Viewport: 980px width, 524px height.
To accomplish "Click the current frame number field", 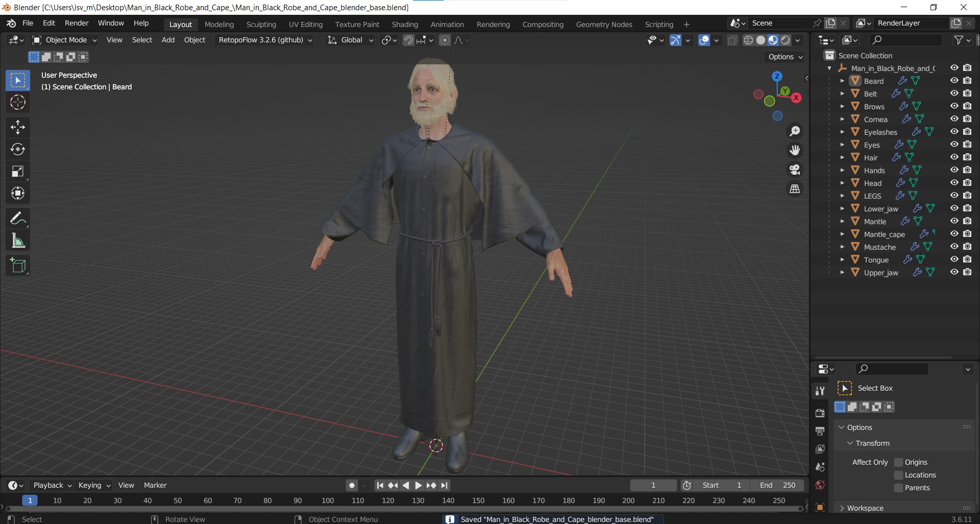I will pos(653,486).
